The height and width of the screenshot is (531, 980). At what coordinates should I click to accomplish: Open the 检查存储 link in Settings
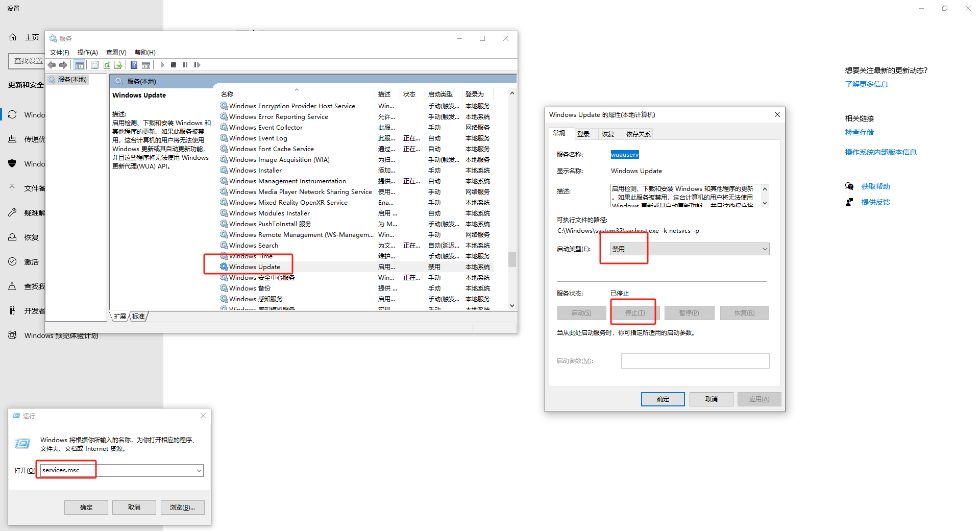click(x=860, y=132)
